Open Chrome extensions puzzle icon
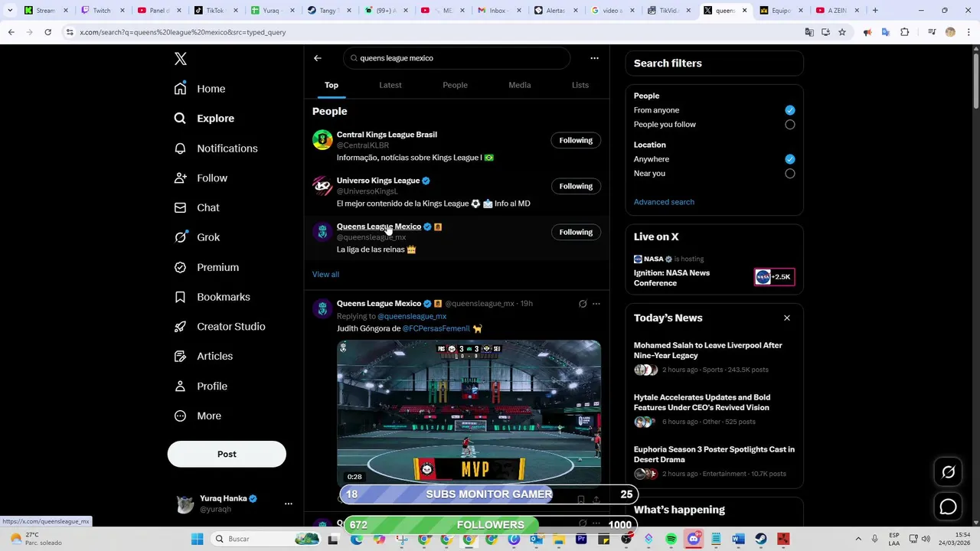Viewport: 980px width, 551px height. pyautogui.click(x=905, y=32)
